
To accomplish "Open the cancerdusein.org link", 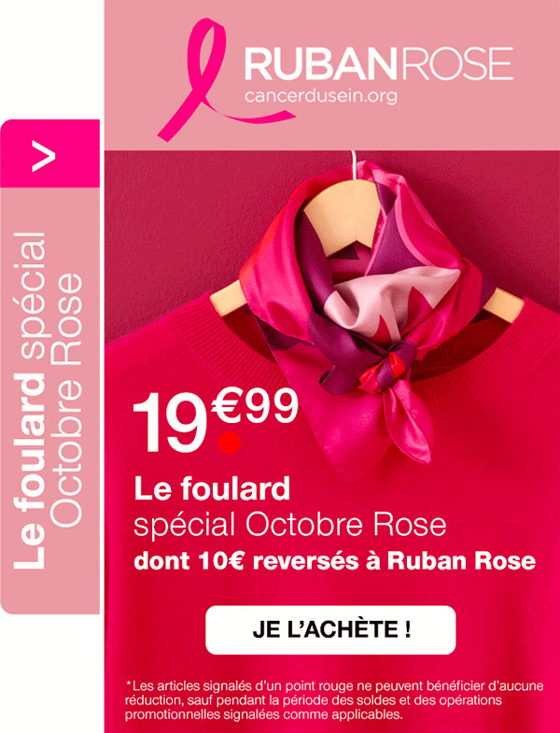I will [321, 96].
